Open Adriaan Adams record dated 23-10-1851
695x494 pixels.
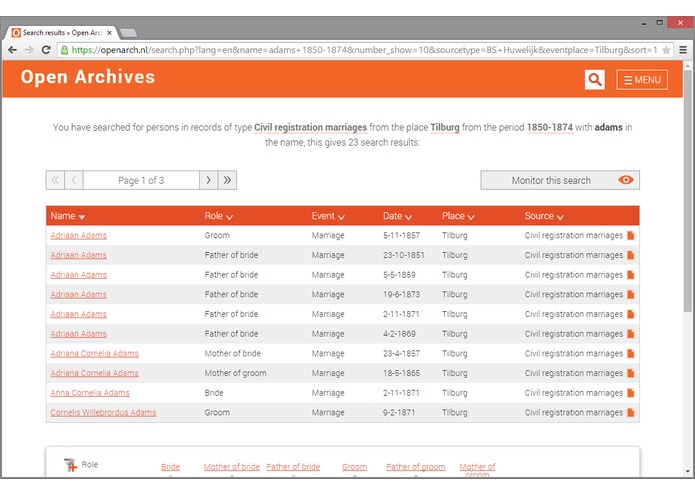click(78, 255)
